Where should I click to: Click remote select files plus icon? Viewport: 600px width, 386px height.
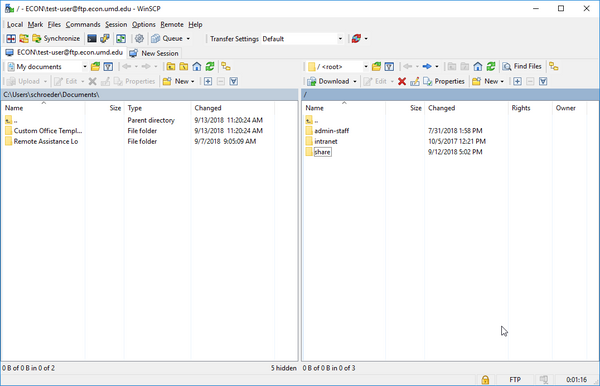coord(517,81)
